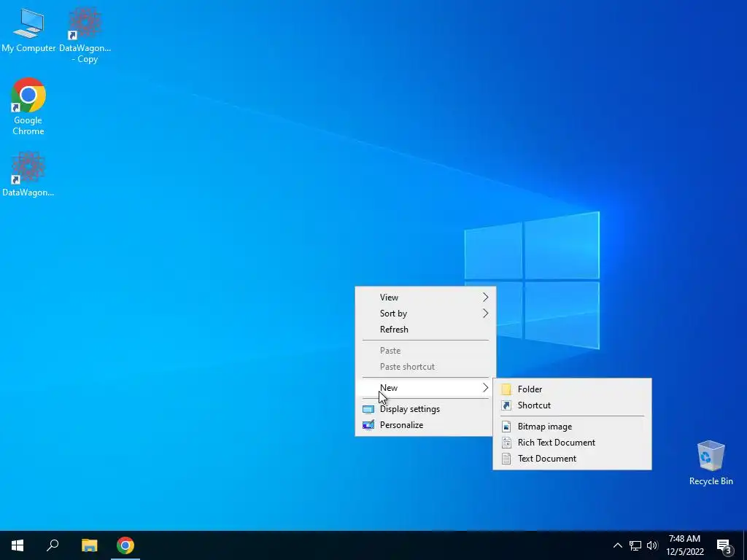Click the Show desktop sliver at the taskbar's end
Image resolution: width=747 pixels, height=560 pixels.
745,545
